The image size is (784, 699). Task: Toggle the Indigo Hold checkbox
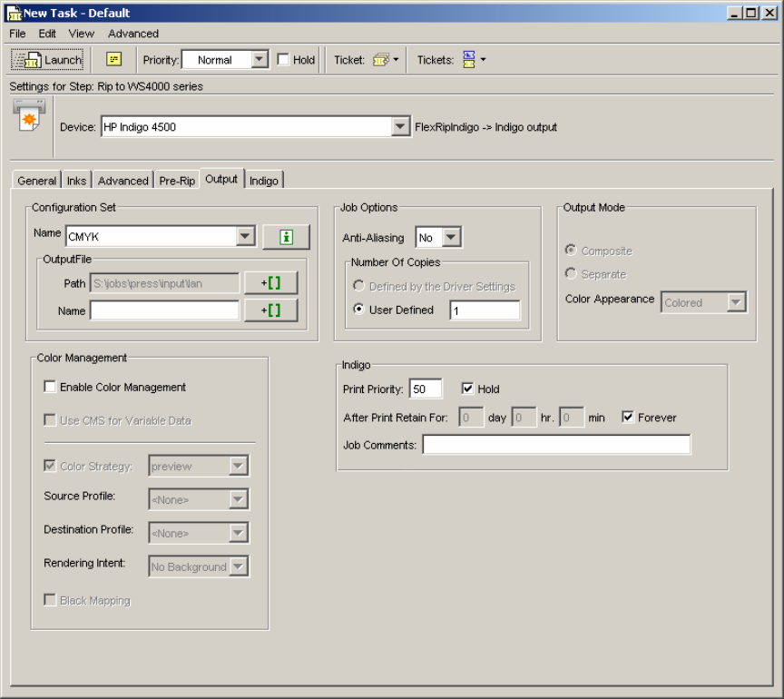click(467, 389)
